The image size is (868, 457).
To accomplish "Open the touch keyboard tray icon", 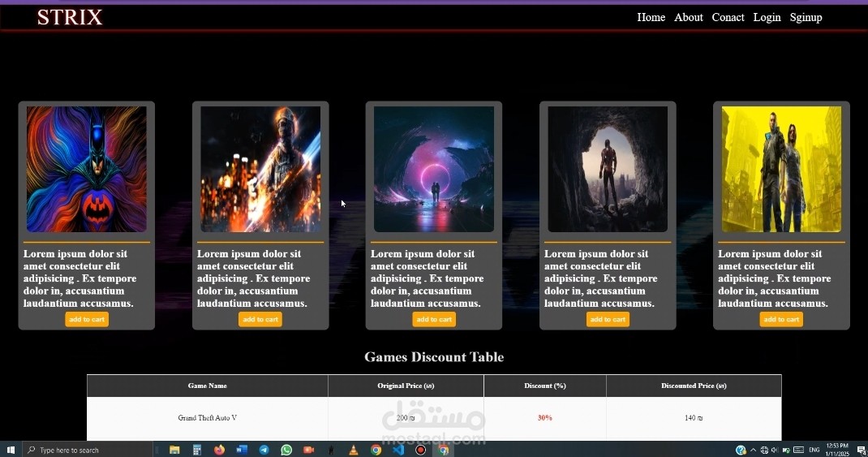I will pos(798,450).
